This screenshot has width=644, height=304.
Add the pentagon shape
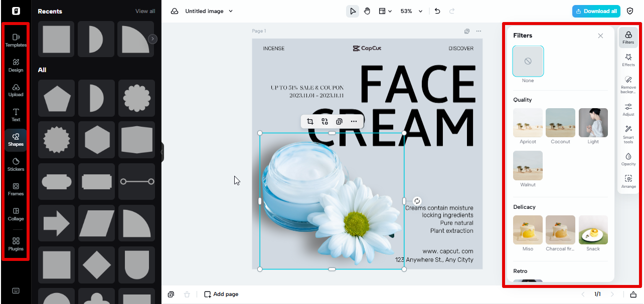click(57, 98)
